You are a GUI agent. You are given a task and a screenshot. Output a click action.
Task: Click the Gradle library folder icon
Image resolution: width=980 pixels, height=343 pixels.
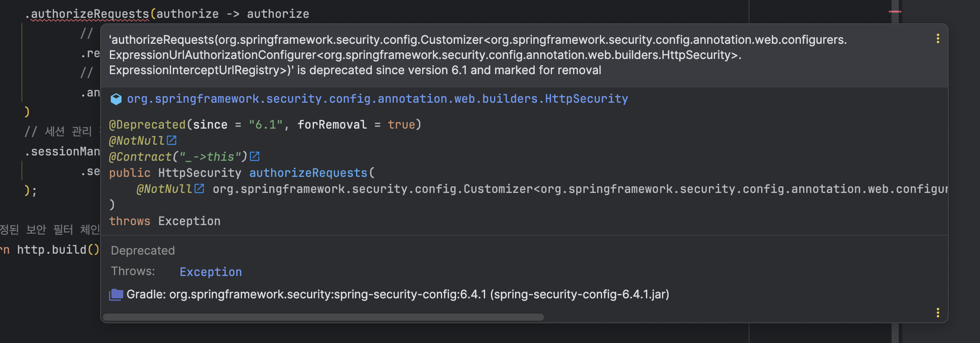(x=116, y=294)
